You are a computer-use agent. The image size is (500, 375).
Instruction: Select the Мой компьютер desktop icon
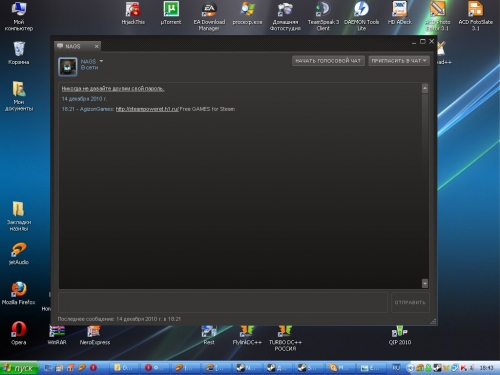click(19, 16)
